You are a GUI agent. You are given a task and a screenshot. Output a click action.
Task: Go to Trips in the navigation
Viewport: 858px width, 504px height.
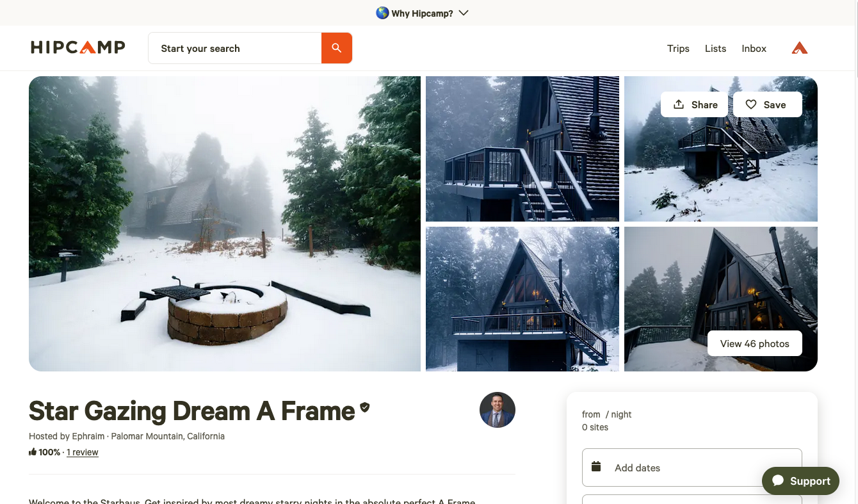(x=678, y=48)
